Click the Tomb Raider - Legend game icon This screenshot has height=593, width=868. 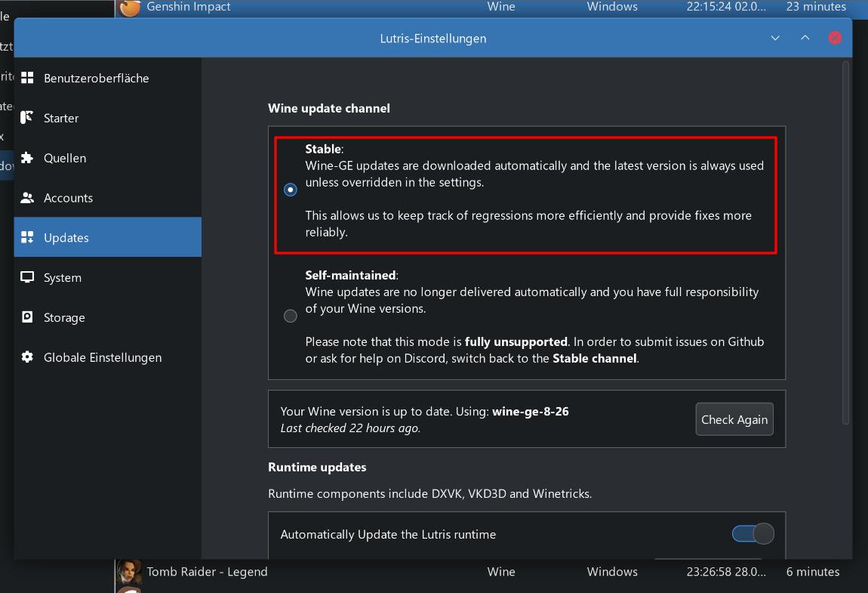[129, 573]
